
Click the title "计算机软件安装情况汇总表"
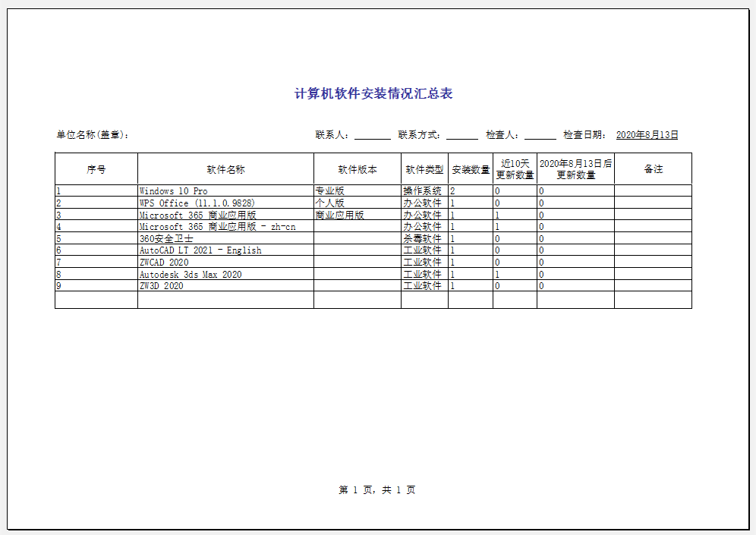[373, 93]
